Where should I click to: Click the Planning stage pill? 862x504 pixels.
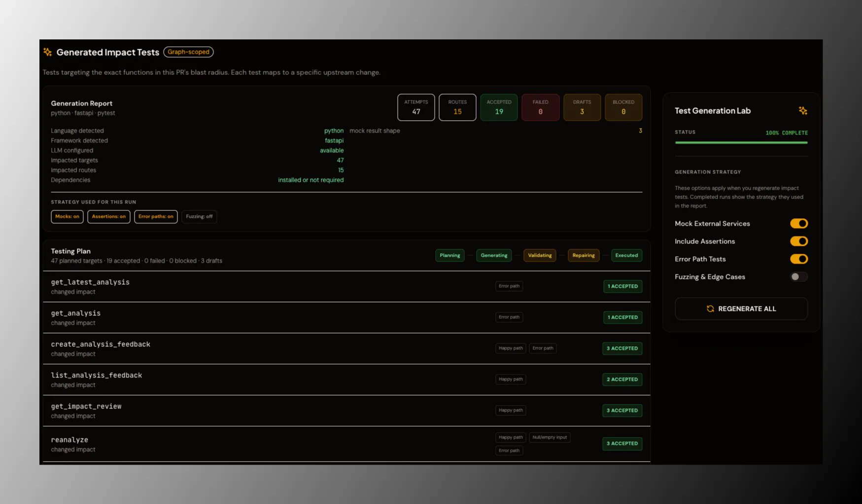tap(449, 255)
